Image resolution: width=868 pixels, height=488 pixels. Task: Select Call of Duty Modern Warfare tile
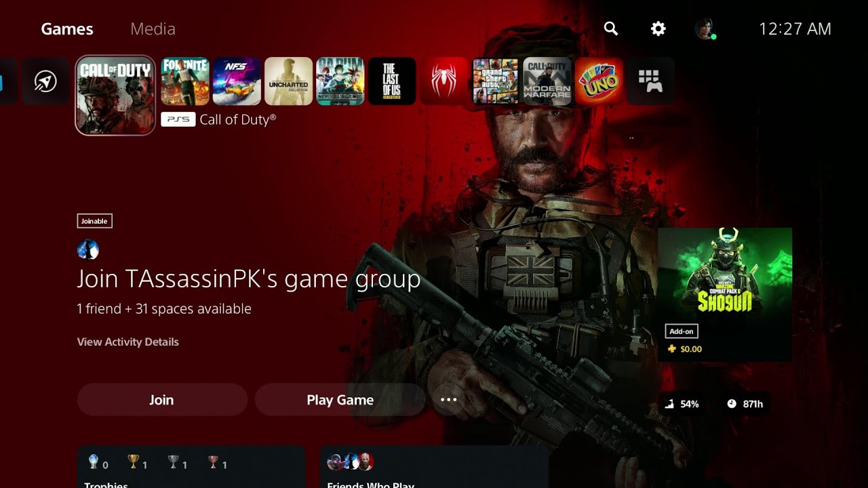[547, 81]
